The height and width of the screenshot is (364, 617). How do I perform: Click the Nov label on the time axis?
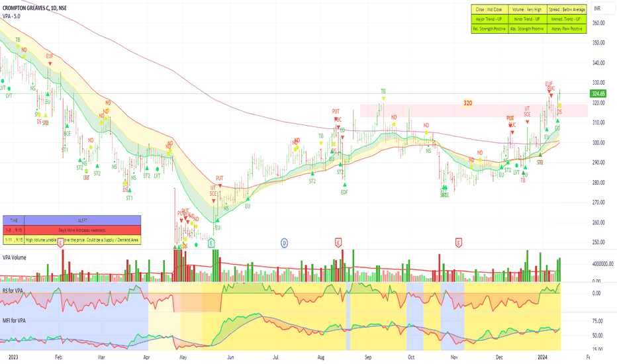coord(454,357)
